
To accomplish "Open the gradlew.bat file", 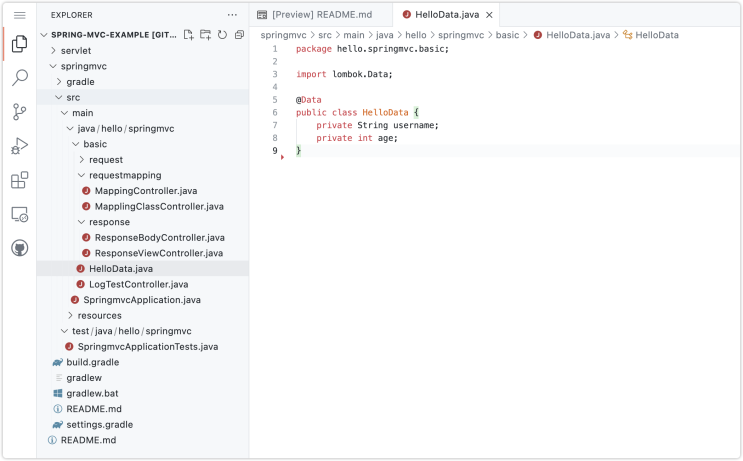I will 142,394.
